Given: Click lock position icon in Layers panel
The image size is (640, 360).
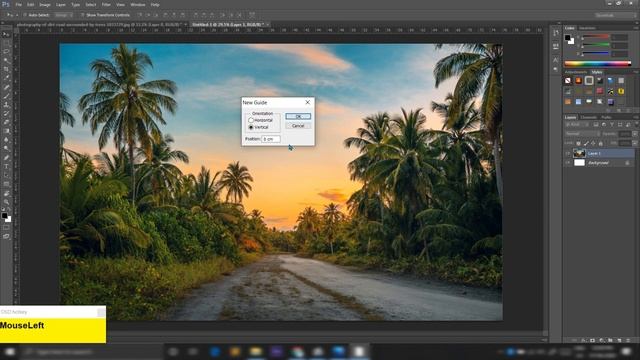Looking at the screenshot, I should click(x=593, y=143).
